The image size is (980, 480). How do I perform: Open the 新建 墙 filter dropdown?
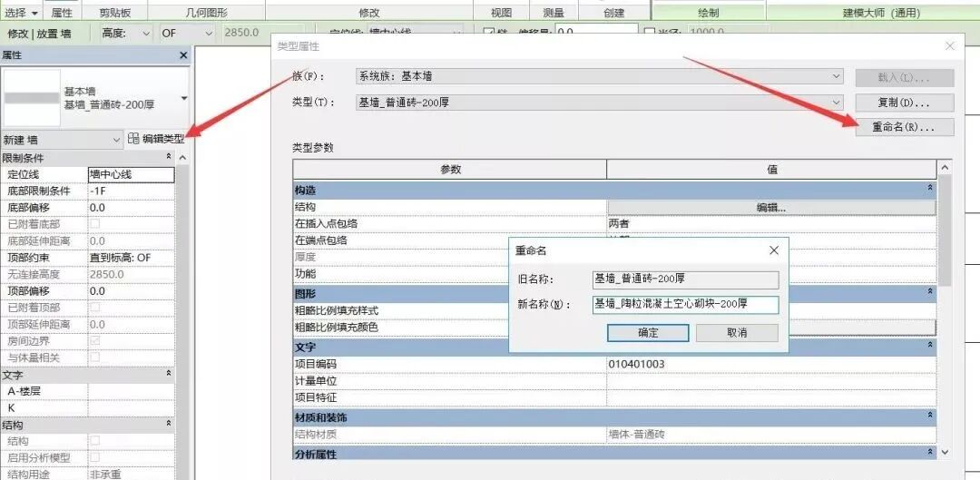point(116,140)
